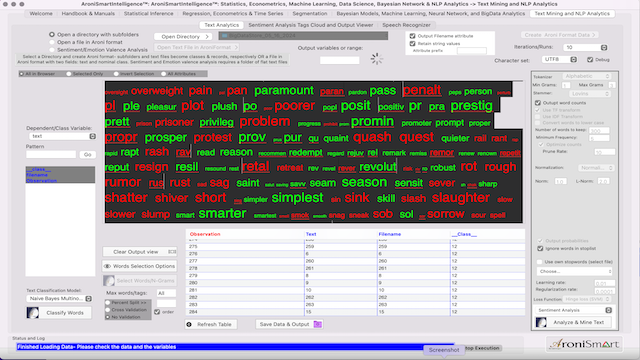The image size is (640, 360).
Task: Open the Tokenizer Alphabetic dropdown
Action: [x=587, y=76]
